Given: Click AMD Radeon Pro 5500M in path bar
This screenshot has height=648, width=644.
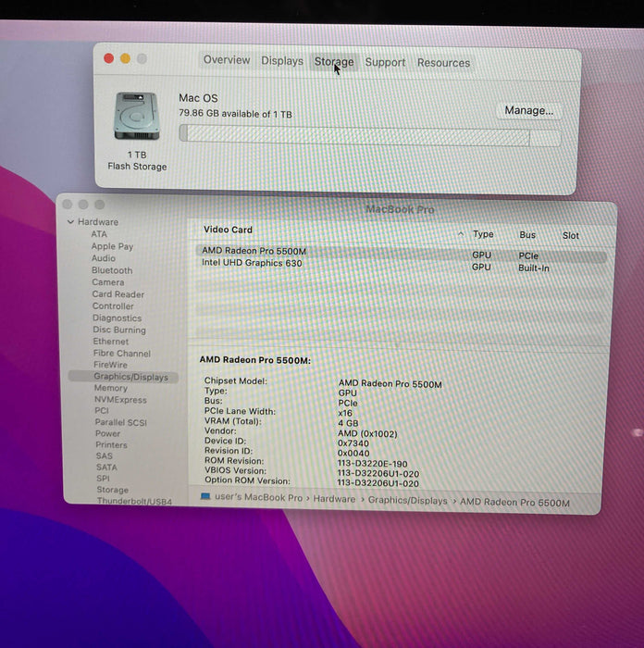Looking at the screenshot, I should coord(514,503).
